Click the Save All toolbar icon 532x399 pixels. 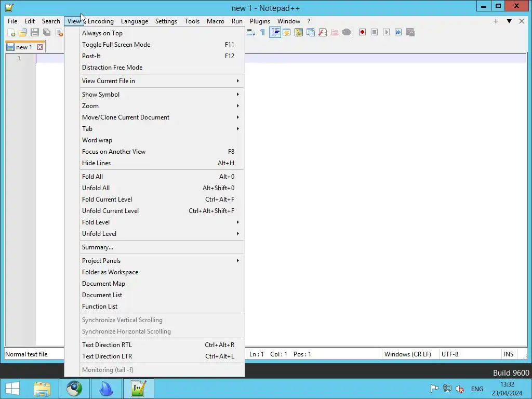[x=46, y=32]
